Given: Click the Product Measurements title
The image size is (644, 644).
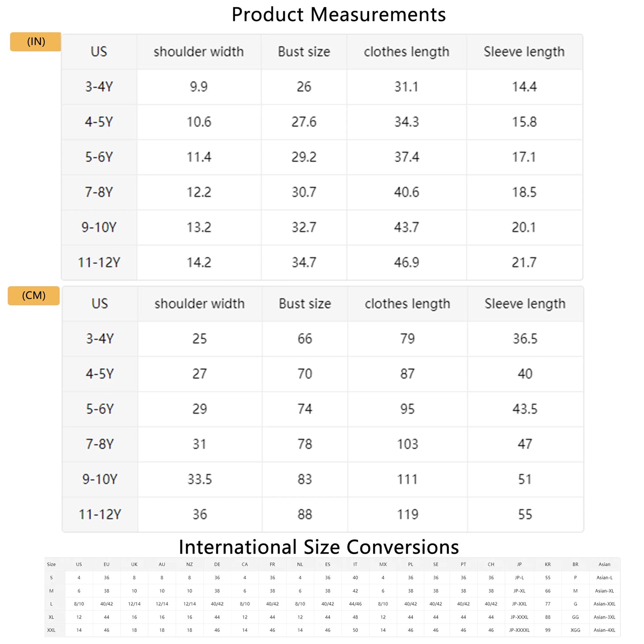Looking at the screenshot, I should (x=339, y=15).
